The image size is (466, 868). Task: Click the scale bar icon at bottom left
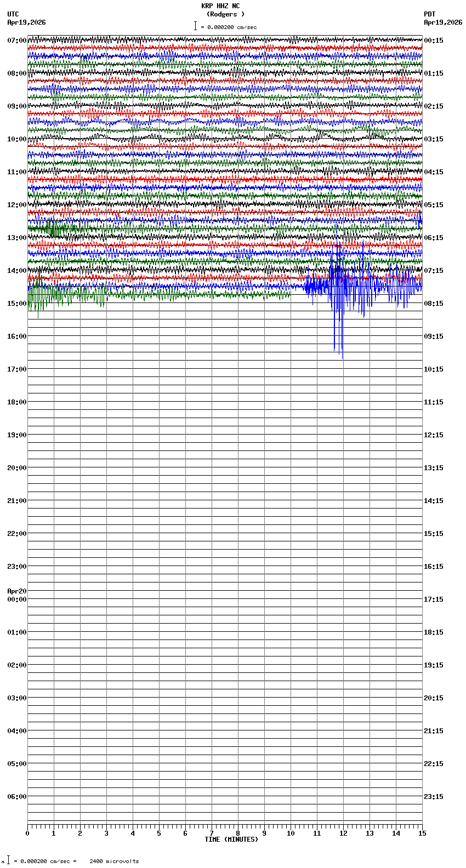(x=8, y=860)
